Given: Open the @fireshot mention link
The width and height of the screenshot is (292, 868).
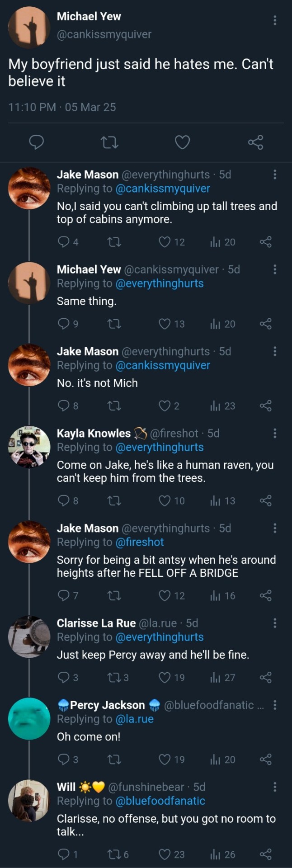Looking at the screenshot, I should coord(140,542).
